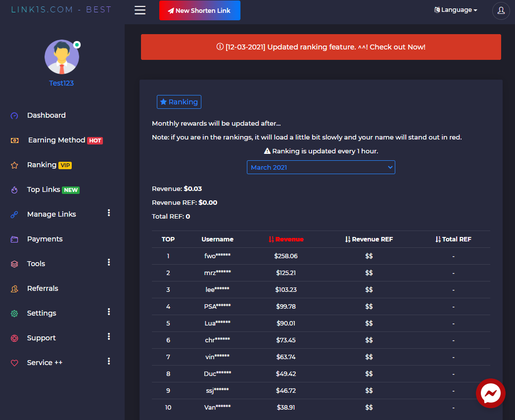Open Top Links in the sidebar
Screen dimensions: 515x420
(44, 189)
